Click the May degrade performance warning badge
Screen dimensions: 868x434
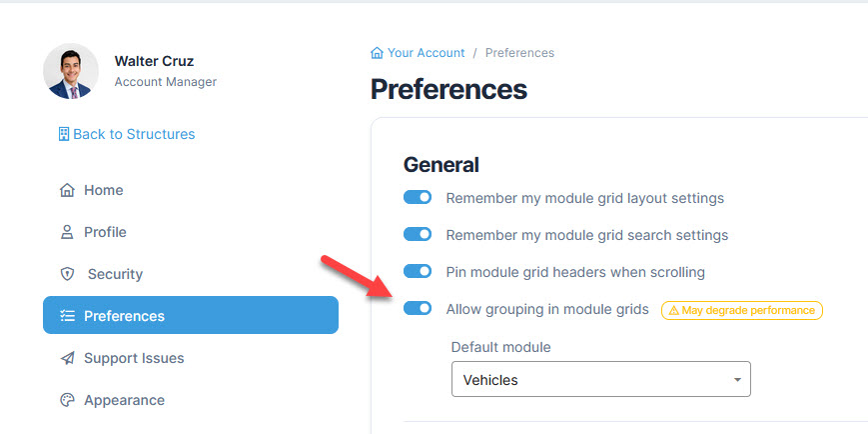coord(742,310)
